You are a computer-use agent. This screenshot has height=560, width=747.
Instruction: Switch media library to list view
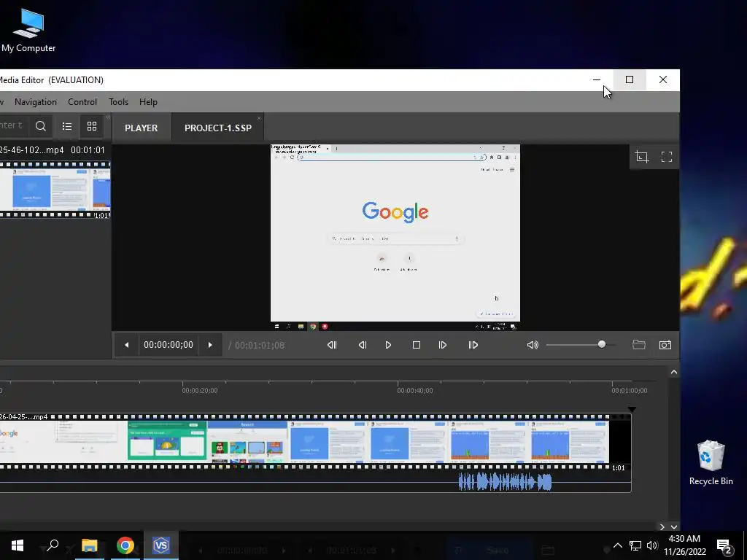66,126
